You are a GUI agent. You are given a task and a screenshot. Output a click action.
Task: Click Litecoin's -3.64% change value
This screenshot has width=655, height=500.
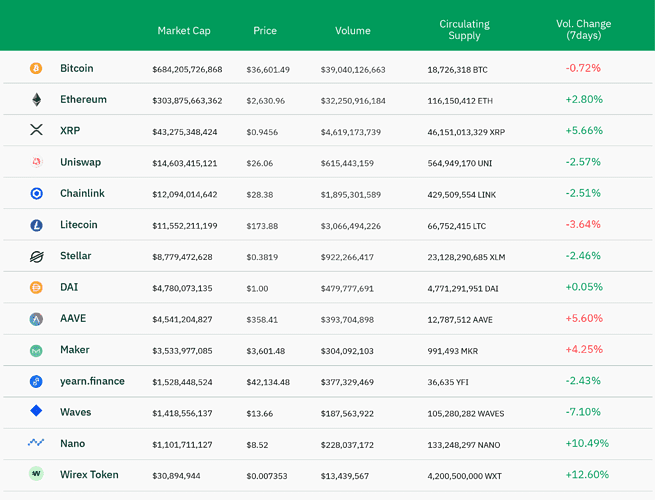click(583, 224)
